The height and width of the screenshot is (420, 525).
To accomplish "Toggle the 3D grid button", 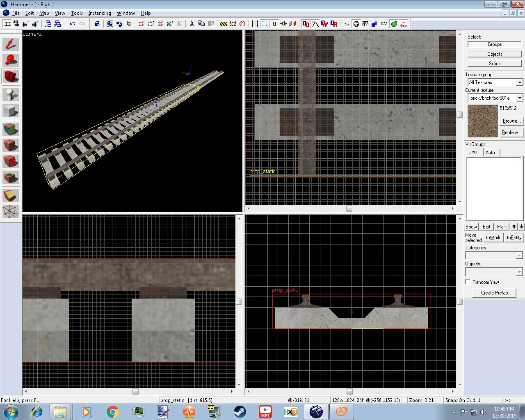I will [16, 24].
